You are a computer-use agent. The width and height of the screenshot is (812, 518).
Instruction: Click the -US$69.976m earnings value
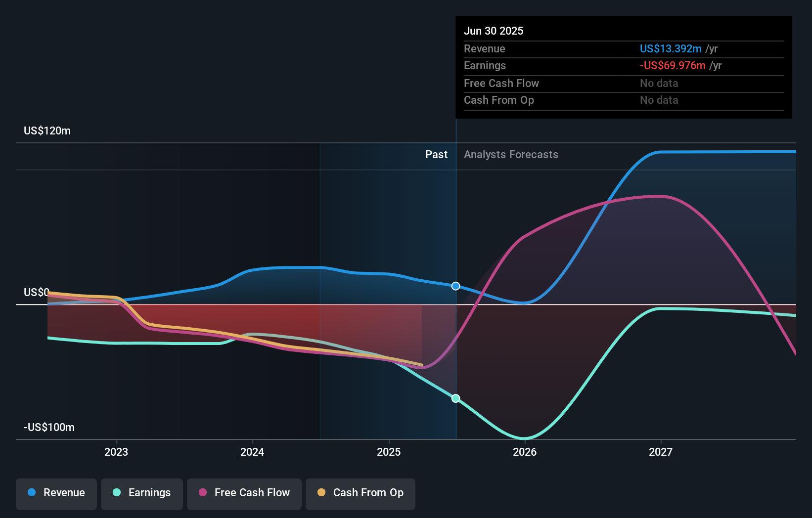click(673, 65)
